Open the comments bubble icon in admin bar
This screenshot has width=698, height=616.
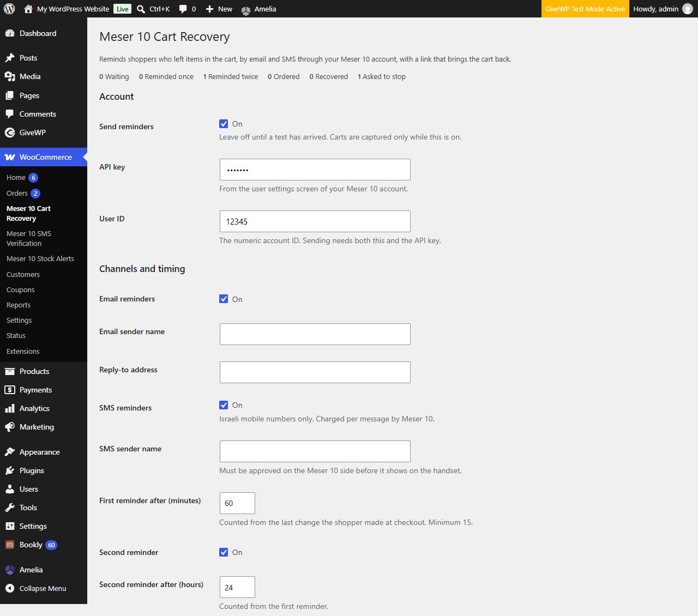183,9
